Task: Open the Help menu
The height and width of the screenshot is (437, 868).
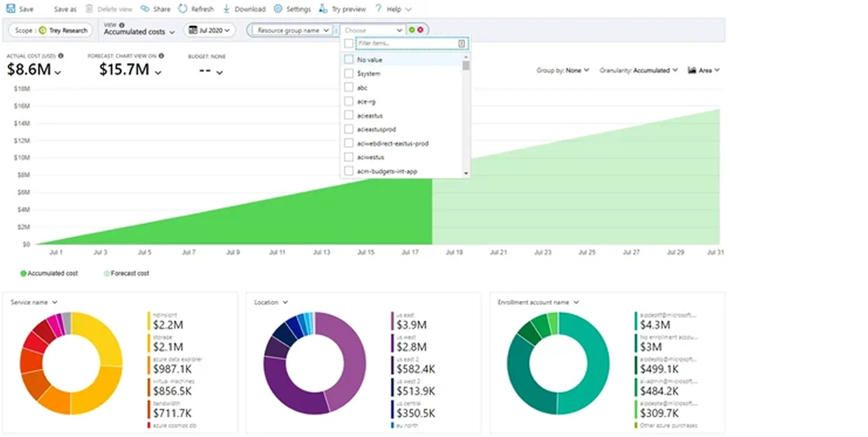Action: [394, 9]
